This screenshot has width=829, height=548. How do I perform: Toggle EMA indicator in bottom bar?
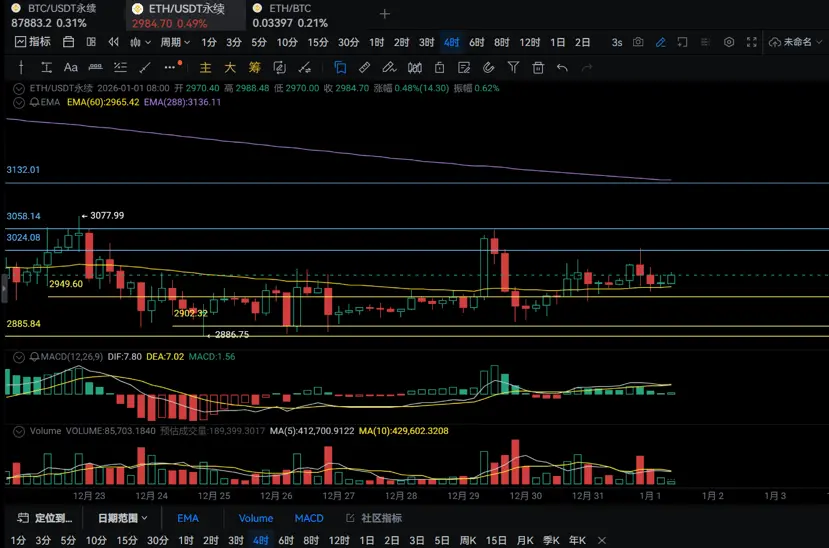pos(188,518)
